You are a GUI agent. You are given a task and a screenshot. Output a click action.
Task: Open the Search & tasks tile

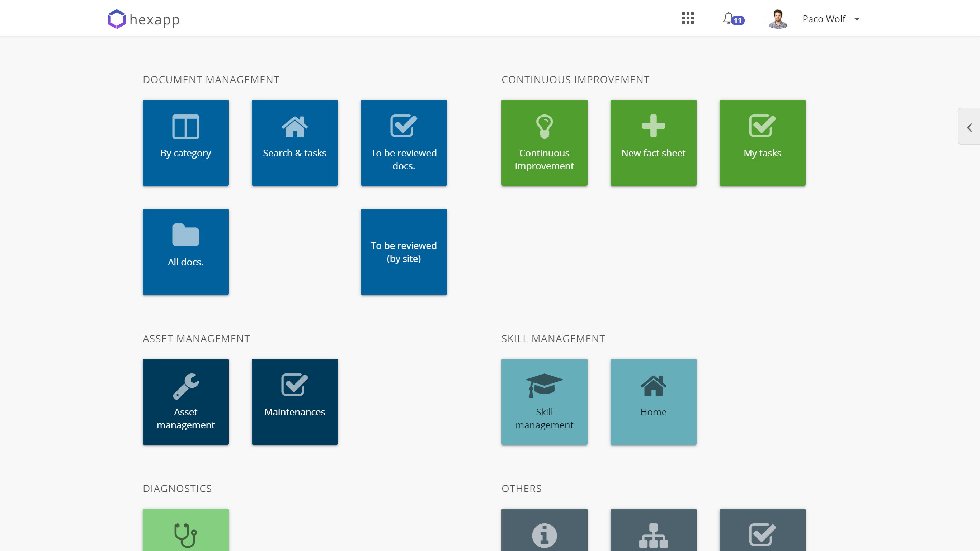(x=295, y=143)
